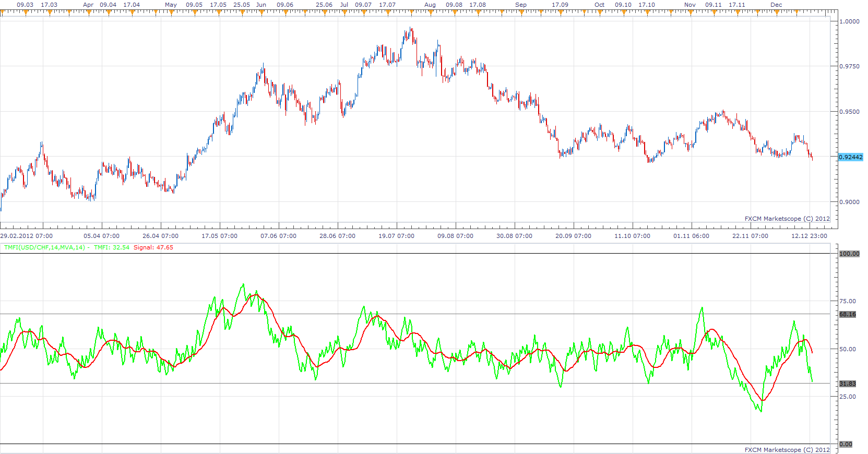Click the orange marker beneath the Dec label

point(776,12)
